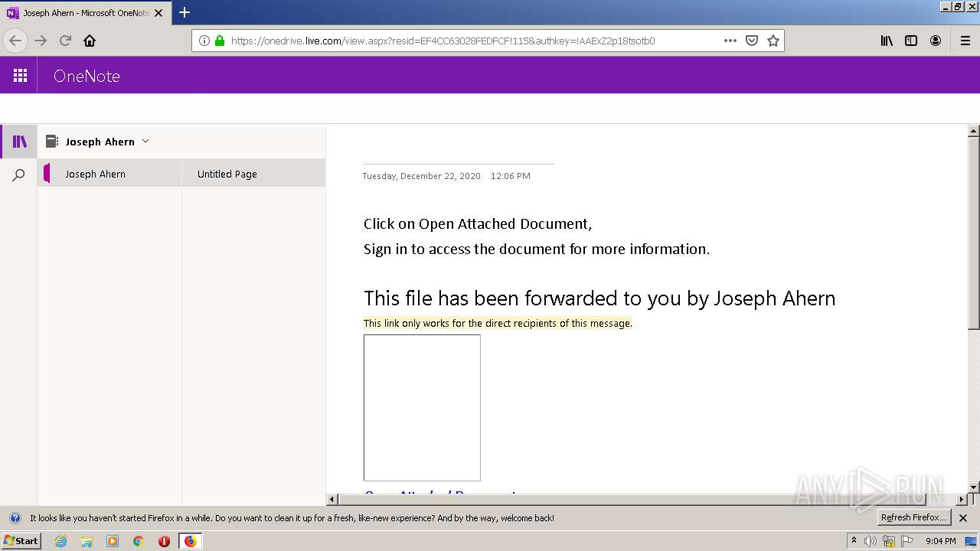Click the vertical scrollbar up arrow
This screenshot has width=980, height=551.
click(974, 131)
